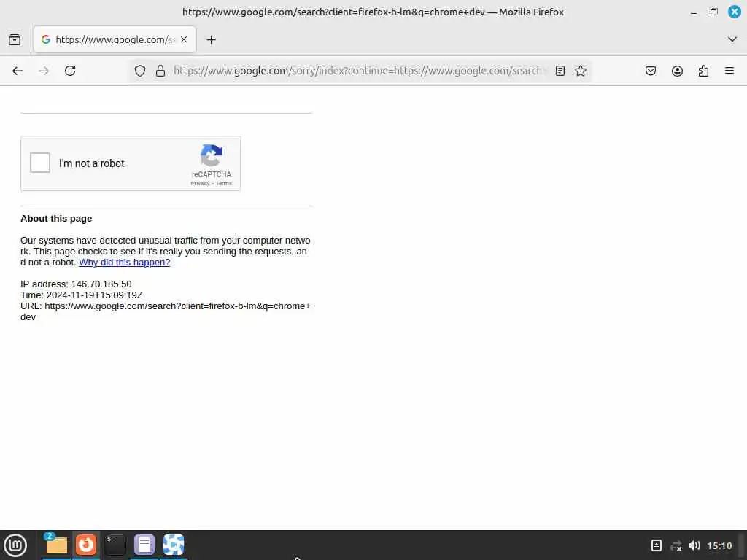The width and height of the screenshot is (747, 560).
Task: Bookmark this page with the star
Action: [580, 71]
